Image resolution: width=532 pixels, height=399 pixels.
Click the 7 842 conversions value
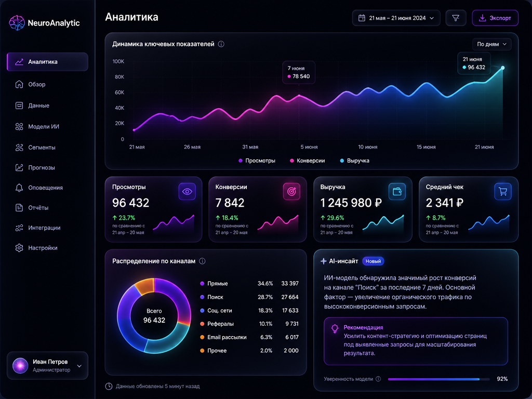[230, 203]
